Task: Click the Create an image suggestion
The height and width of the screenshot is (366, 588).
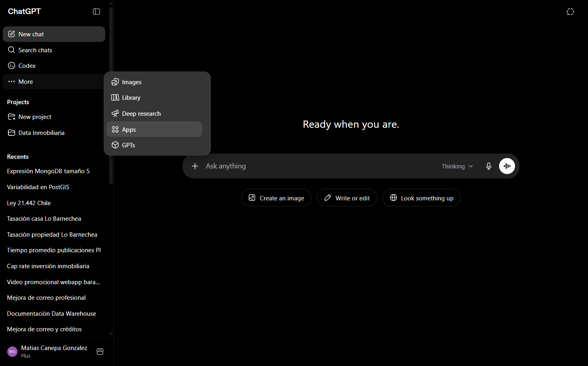Action: (276, 198)
